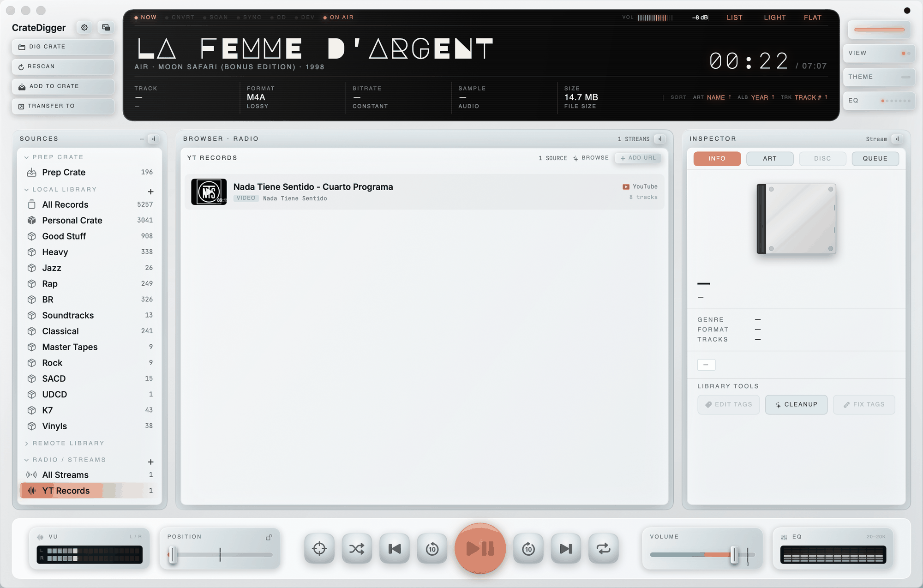Image resolution: width=923 pixels, height=588 pixels.
Task: Rewind 10 seconds
Action: click(x=432, y=549)
